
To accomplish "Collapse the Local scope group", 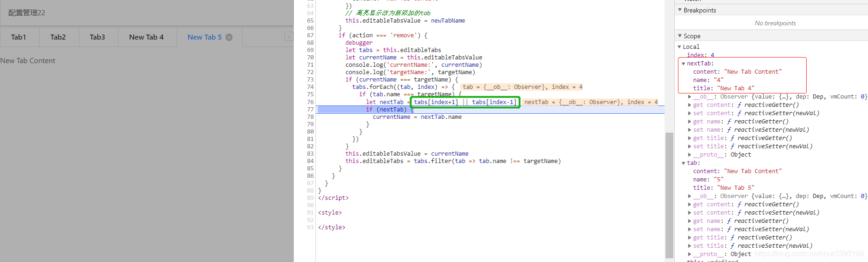I will click(x=679, y=47).
